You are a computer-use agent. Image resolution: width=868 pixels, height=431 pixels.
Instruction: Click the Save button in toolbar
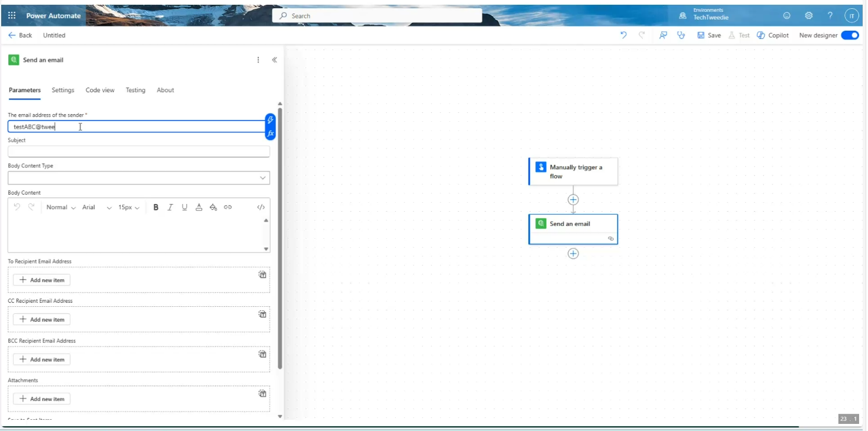coord(709,35)
